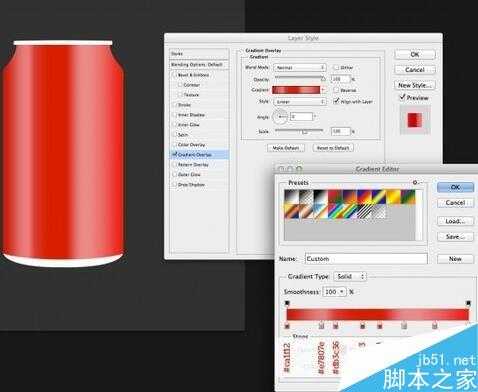
Task: Select the first black-to-white gradient preset
Action: point(291,197)
